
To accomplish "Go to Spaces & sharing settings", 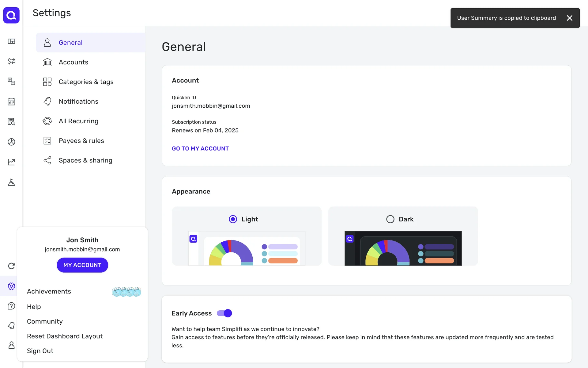I will (85, 160).
